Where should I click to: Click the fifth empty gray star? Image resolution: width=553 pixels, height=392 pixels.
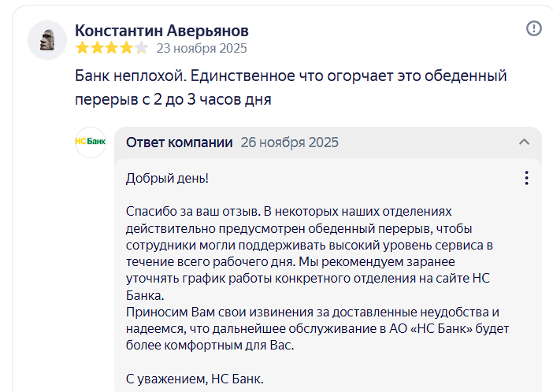coord(141,48)
